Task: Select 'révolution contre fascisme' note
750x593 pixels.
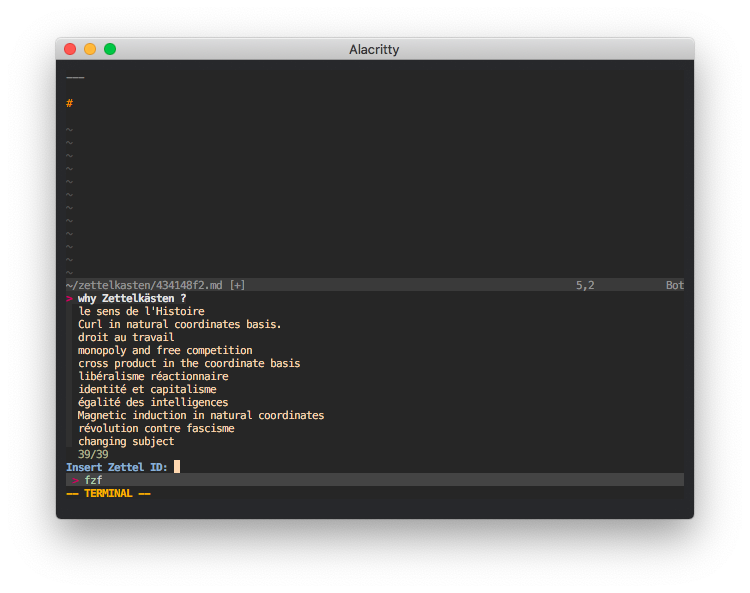Action: tap(156, 428)
